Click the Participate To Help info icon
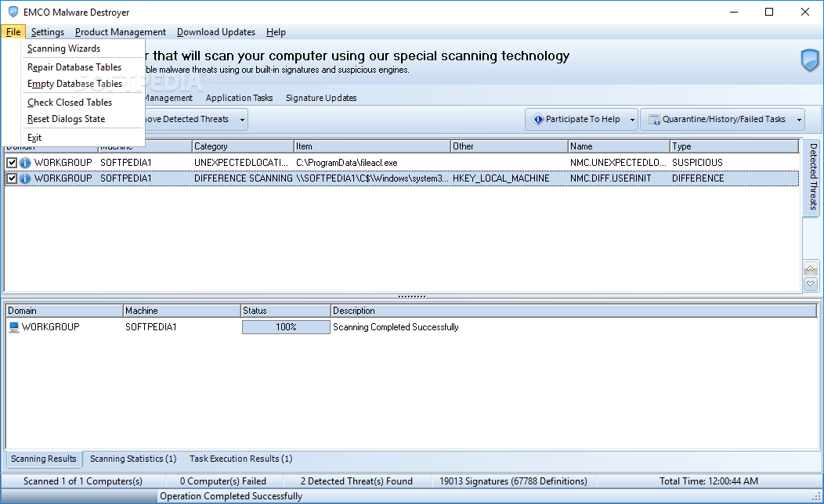 coord(537,119)
